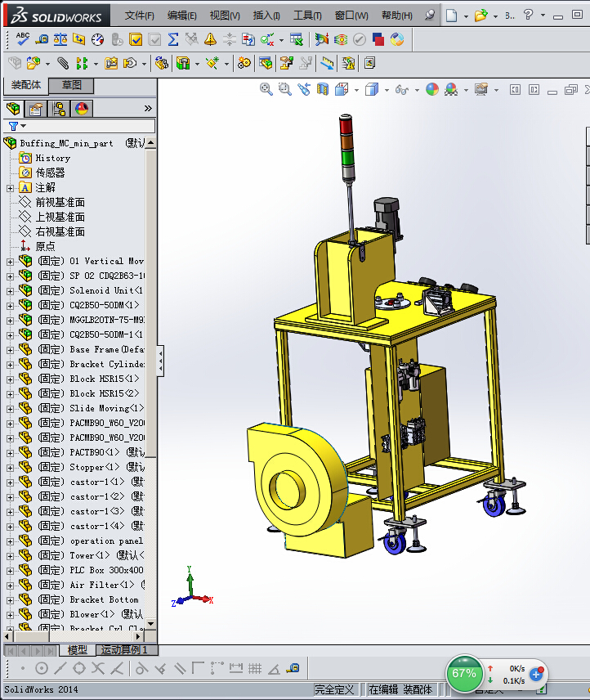This screenshot has height=700, width=590.
Task: Switch to the 草图 tab
Action: pos(71,85)
